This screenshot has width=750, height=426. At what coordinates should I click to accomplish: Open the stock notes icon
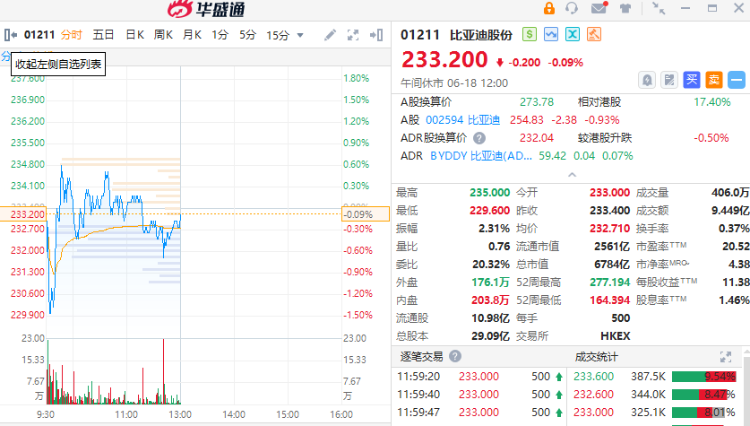click(x=669, y=80)
